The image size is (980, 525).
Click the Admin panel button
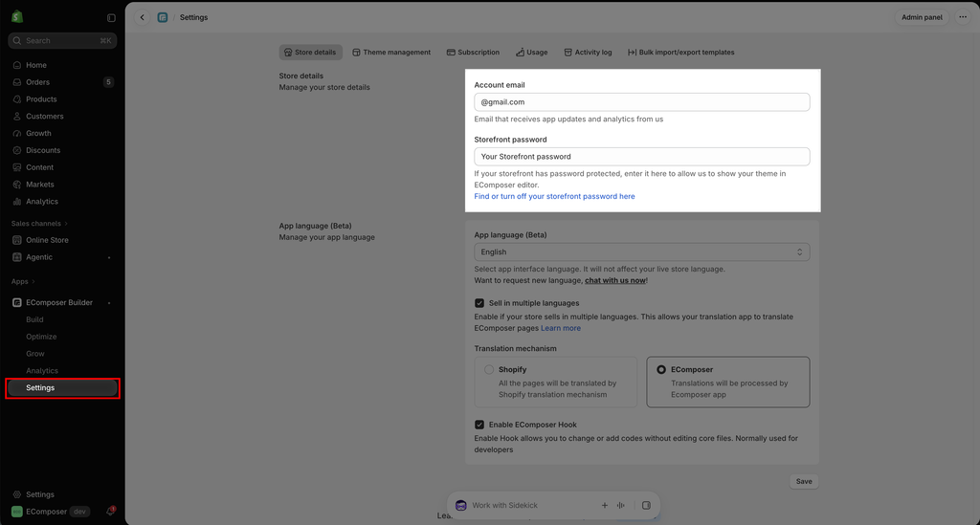pos(922,17)
